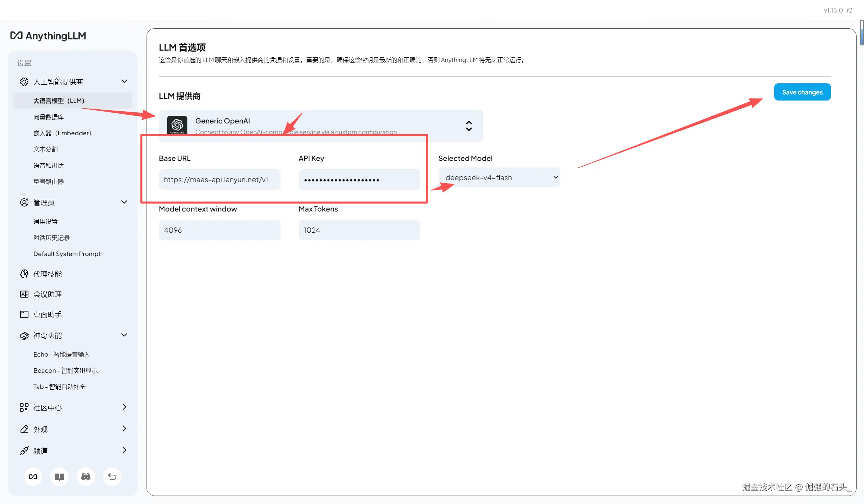This screenshot has width=864, height=504.
Task: Open the LLM provider selector arrows
Action: coord(469,126)
